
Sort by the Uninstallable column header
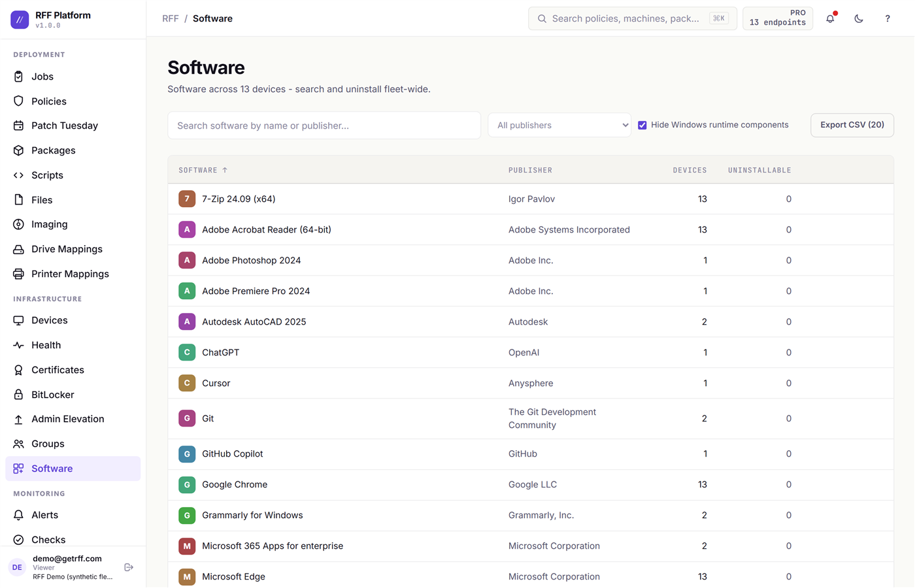759,170
